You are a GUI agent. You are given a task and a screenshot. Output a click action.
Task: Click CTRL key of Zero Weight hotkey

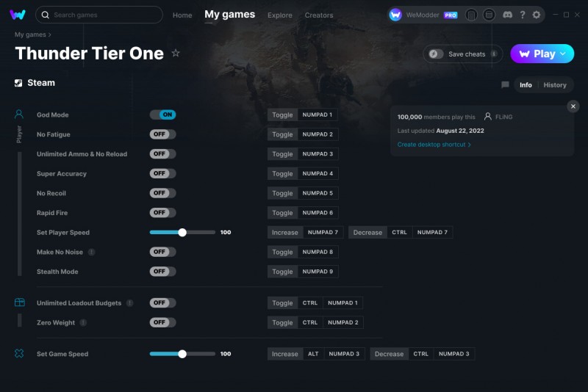(x=310, y=322)
